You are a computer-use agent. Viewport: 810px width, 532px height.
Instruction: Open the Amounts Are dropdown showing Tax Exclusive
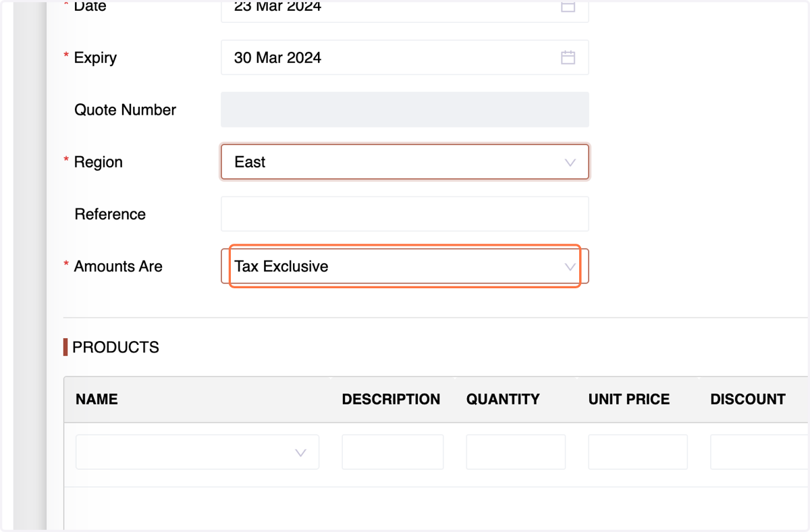[x=404, y=266]
